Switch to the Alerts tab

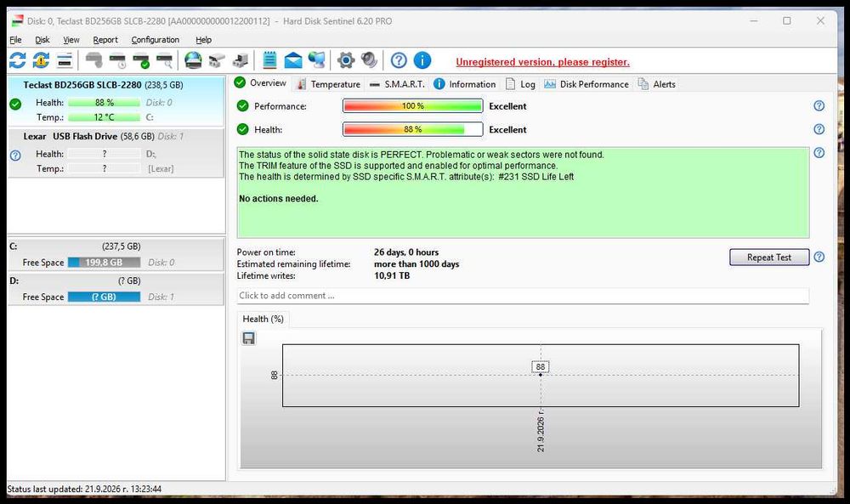tap(657, 84)
